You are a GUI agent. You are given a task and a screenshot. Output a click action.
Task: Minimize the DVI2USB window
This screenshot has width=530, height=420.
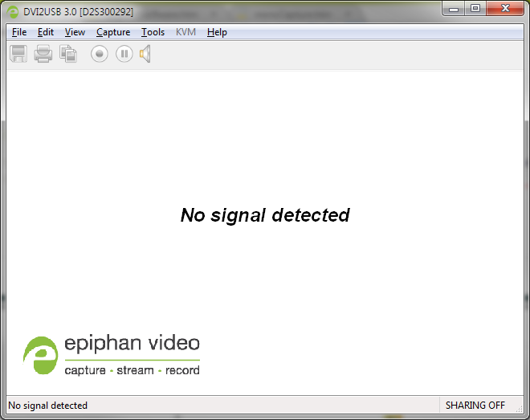[x=455, y=9]
